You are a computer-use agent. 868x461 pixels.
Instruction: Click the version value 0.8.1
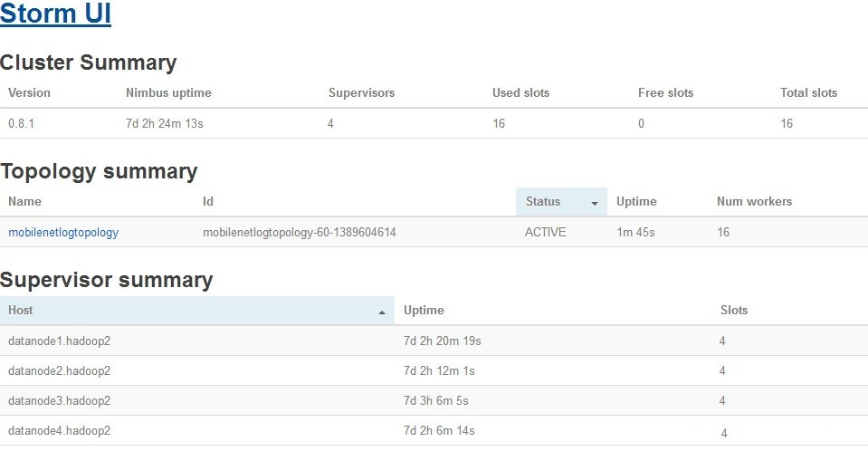point(21,123)
